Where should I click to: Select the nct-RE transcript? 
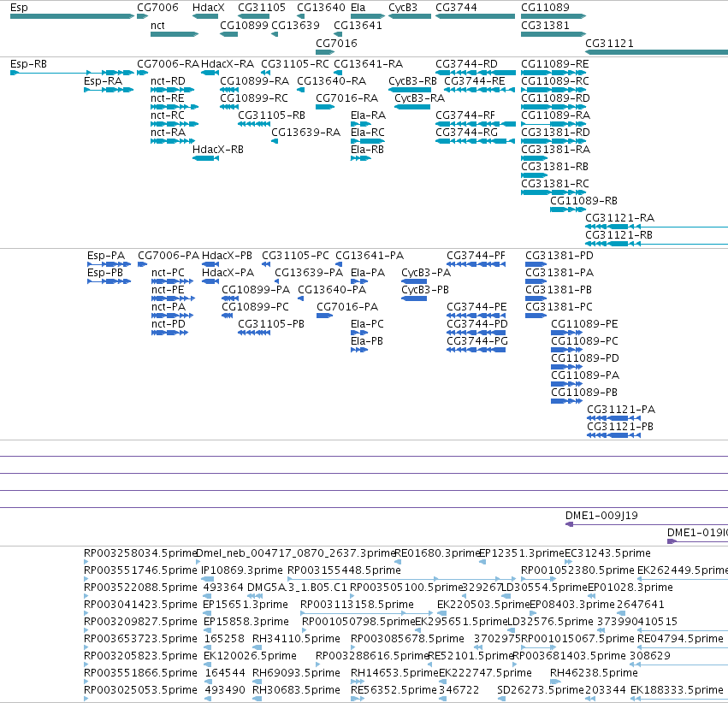tap(175, 107)
